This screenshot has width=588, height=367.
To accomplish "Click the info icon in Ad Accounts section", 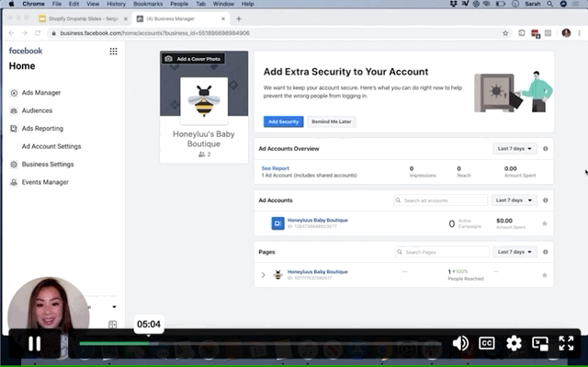I will [545, 201].
